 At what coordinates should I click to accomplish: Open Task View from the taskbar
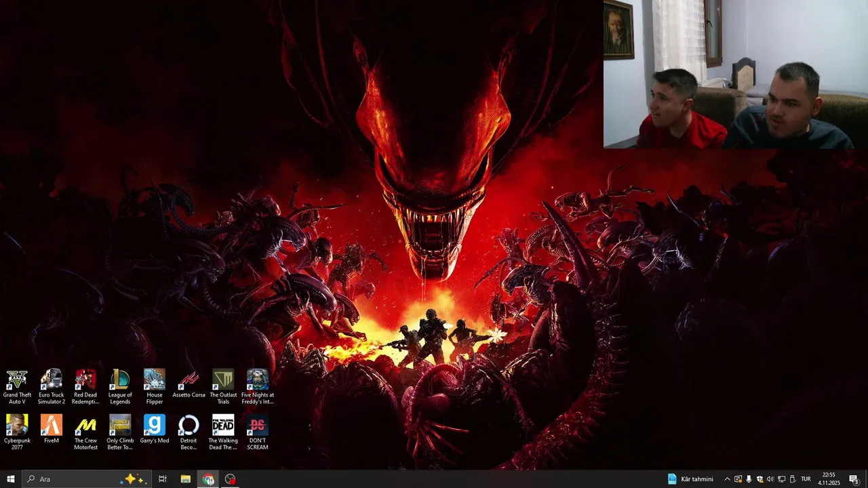pyautogui.click(x=163, y=479)
